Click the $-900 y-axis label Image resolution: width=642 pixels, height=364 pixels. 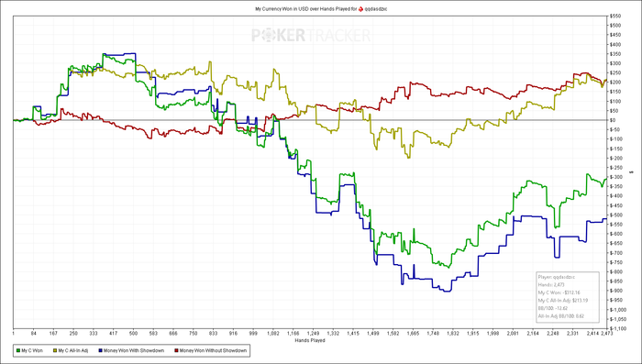pos(616,291)
